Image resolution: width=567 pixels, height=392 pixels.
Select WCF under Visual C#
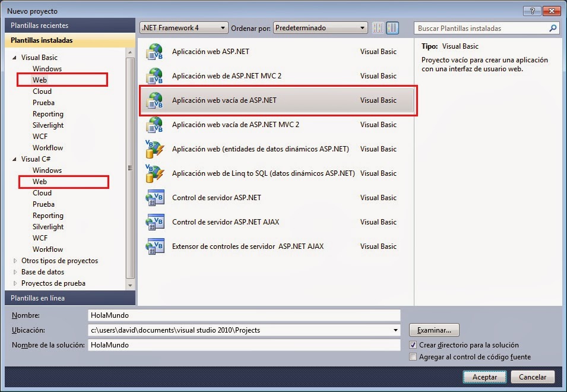[40, 238]
